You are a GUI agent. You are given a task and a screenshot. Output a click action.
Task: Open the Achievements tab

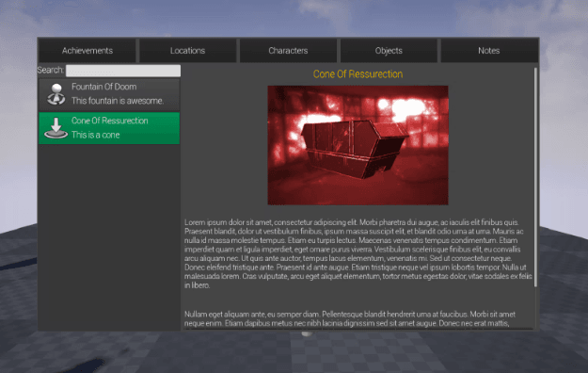[87, 50]
